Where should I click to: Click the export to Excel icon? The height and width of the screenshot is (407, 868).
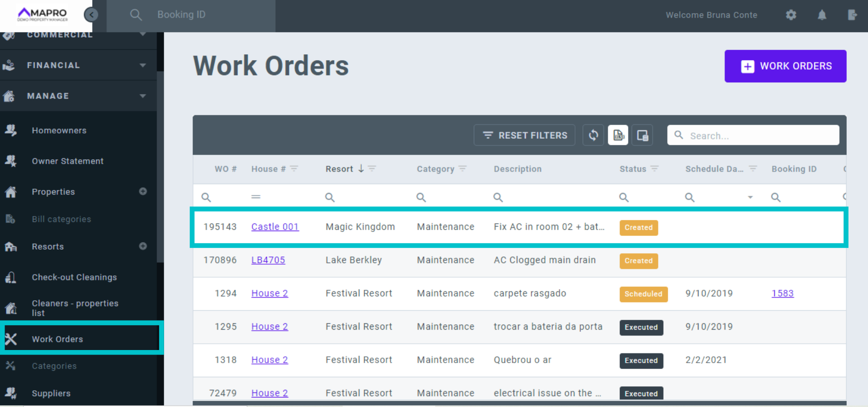tap(618, 135)
